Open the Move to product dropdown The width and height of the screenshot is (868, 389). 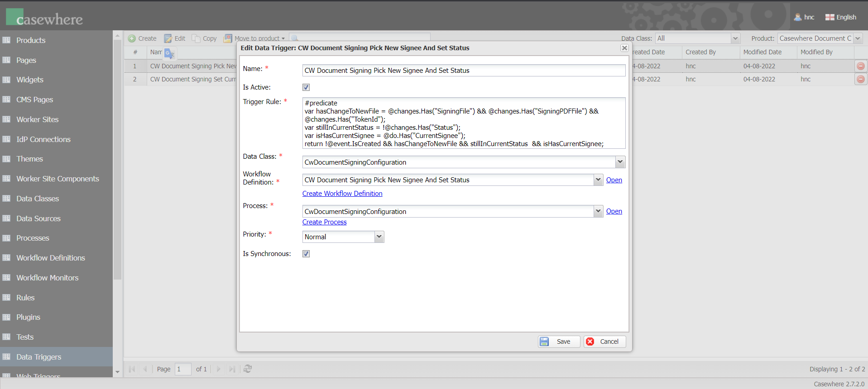click(x=255, y=38)
